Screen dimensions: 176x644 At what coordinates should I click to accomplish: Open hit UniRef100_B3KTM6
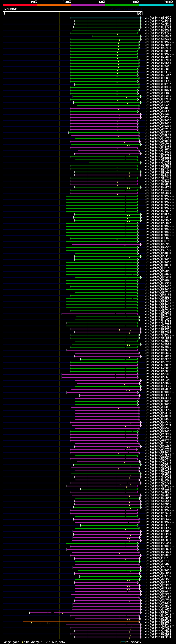[x=158, y=241]
